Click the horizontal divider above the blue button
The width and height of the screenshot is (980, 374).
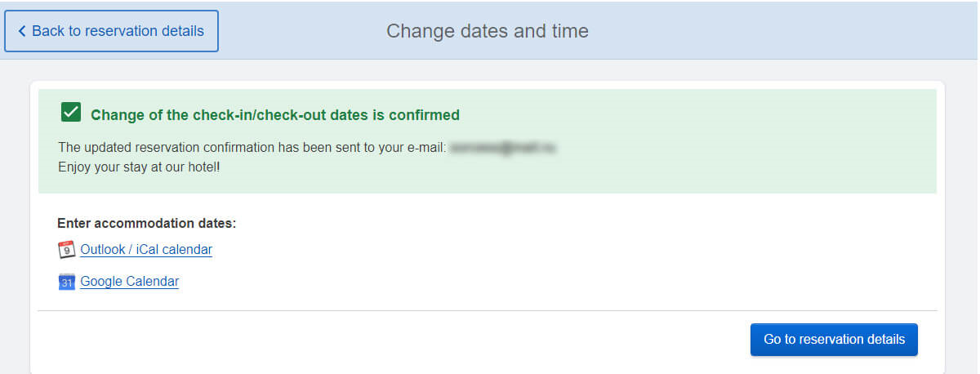tap(488, 310)
